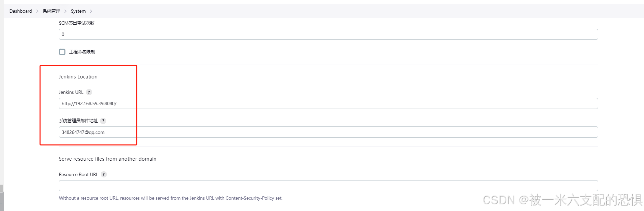Click the SCM签出重试次数 input field
Viewport: 644px width, 211px height.
(328, 34)
